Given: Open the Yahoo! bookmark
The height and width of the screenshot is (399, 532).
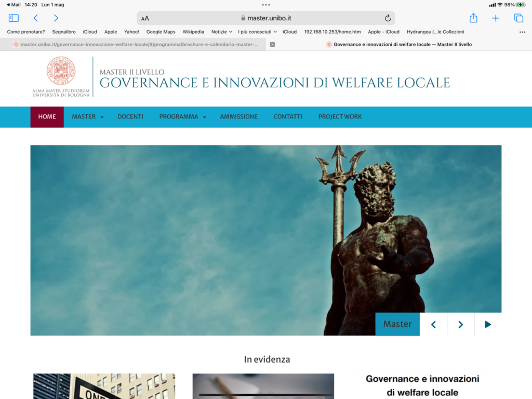Looking at the screenshot, I should tap(131, 32).
